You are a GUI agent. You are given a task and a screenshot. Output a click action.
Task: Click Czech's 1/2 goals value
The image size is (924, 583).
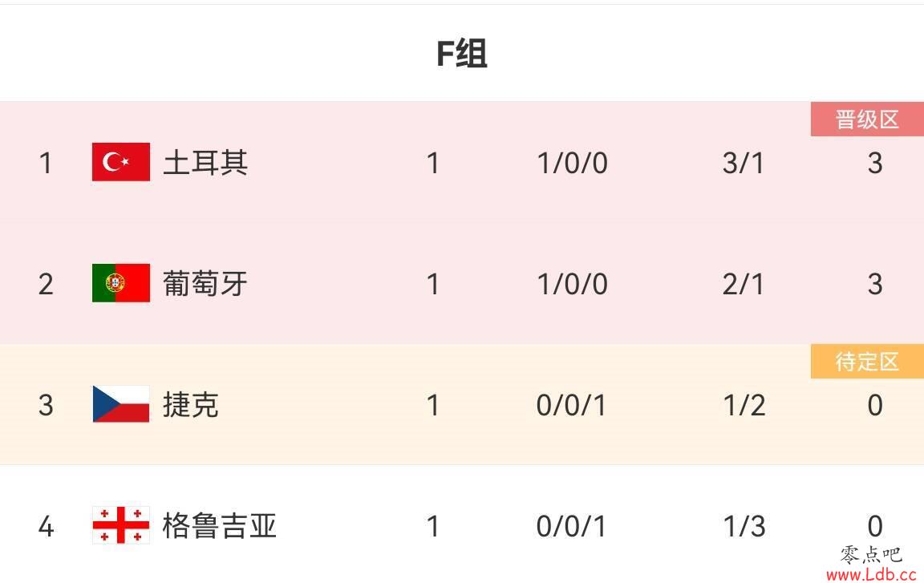(x=744, y=406)
